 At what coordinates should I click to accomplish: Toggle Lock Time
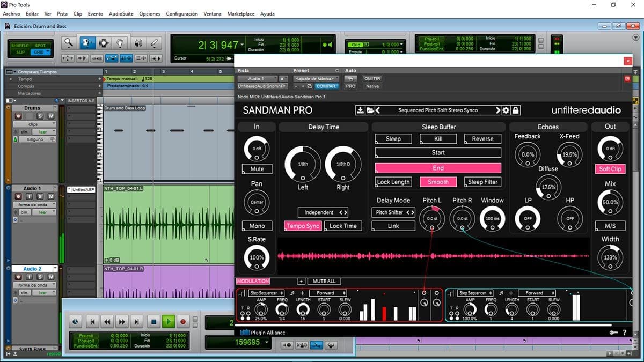343,226
